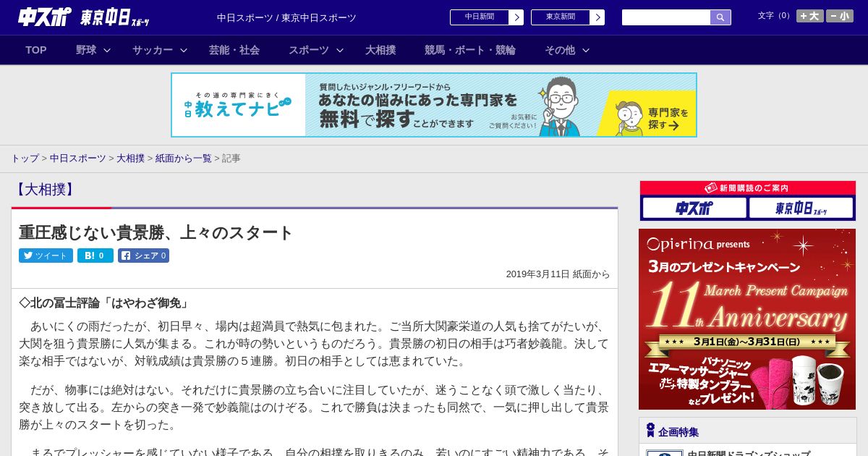This screenshot has height=456, width=868.
Task: Go to TOP in the navigation bar
Action: 36,50
